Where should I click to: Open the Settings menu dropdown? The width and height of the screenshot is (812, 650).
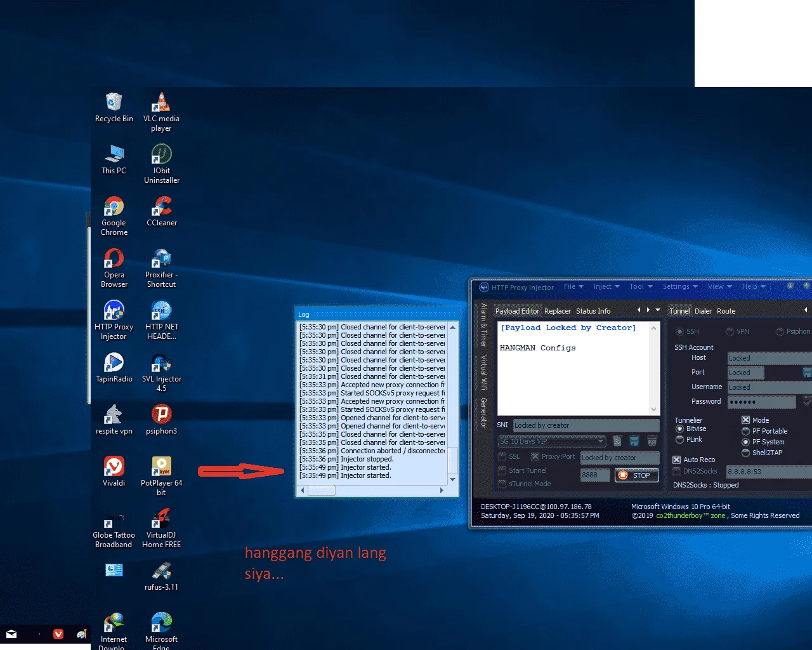680,286
